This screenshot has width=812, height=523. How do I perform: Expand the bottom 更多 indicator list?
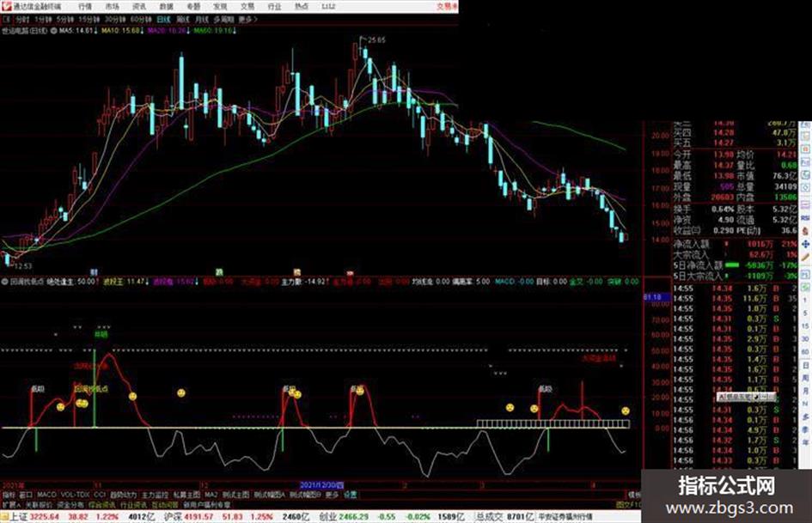click(x=332, y=495)
